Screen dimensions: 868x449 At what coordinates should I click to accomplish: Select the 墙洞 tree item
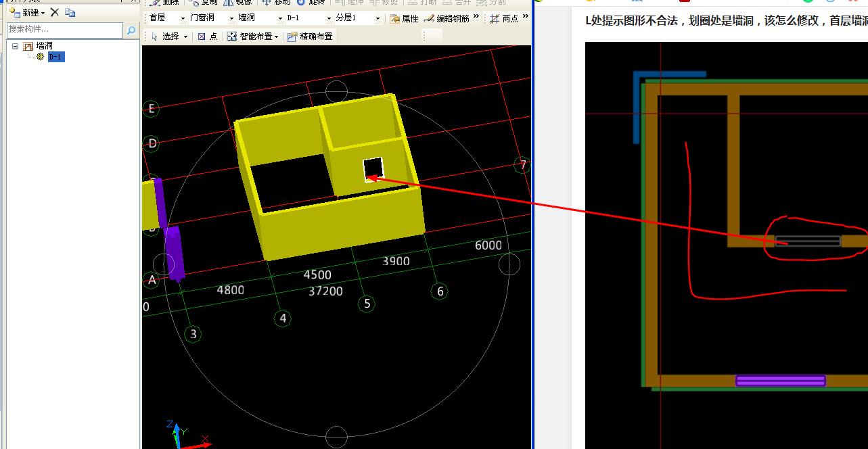click(x=44, y=46)
